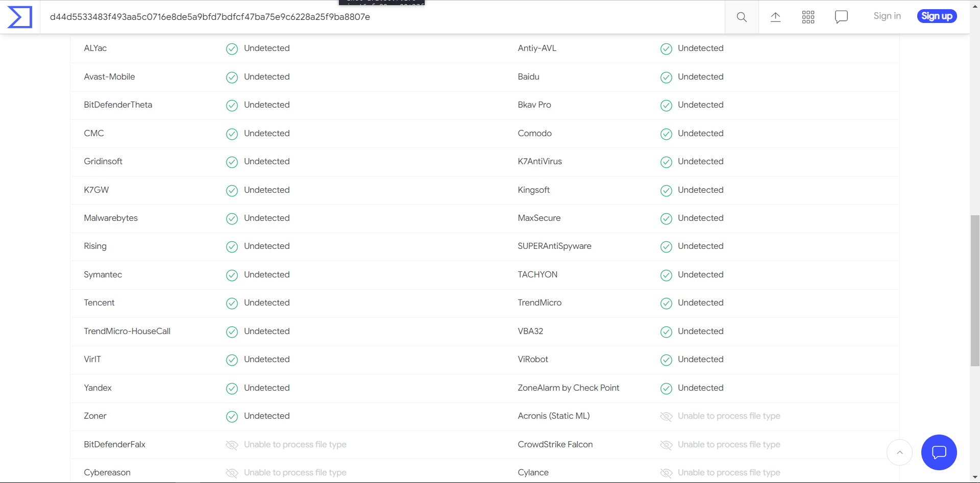Click the green check icon for ALYac
The height and width of the screenshot is (483, 980).
pos(232,48)
